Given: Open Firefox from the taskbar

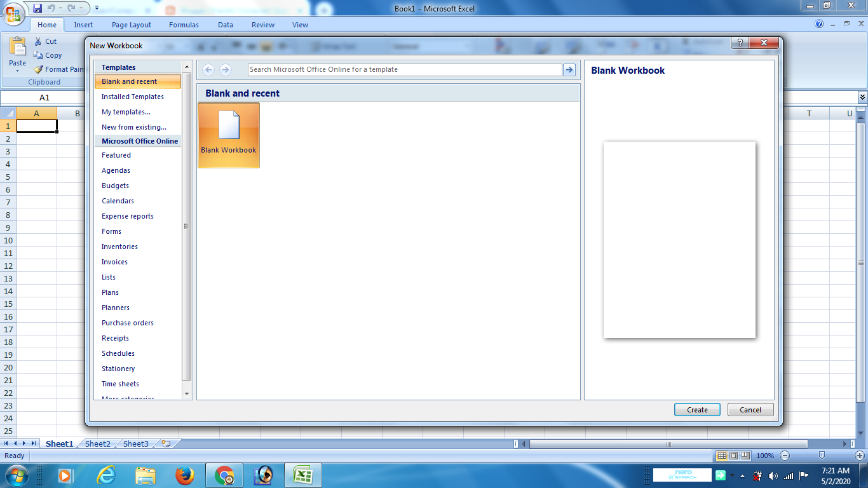Looking at the screenshot, I should (x=184, y=475).
